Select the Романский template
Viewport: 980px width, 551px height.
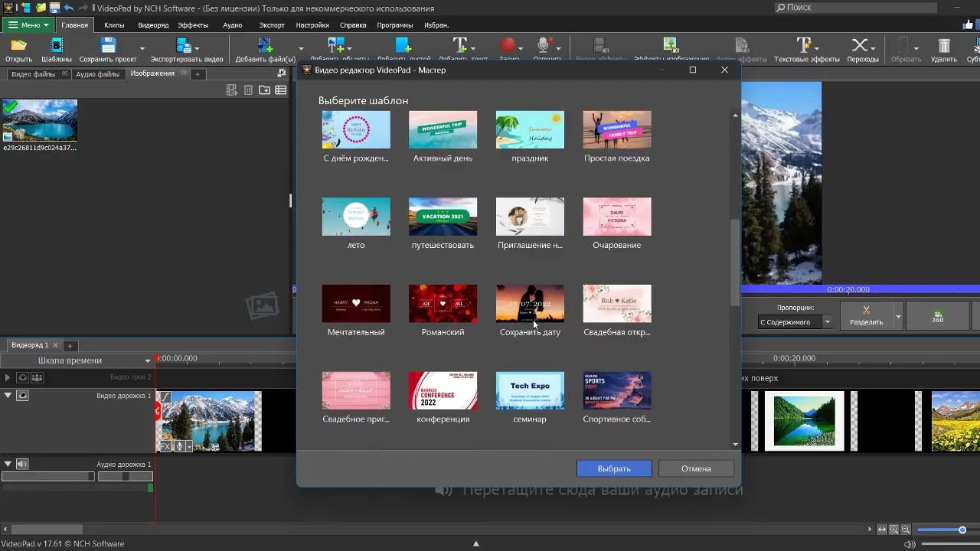click(443, 311)
